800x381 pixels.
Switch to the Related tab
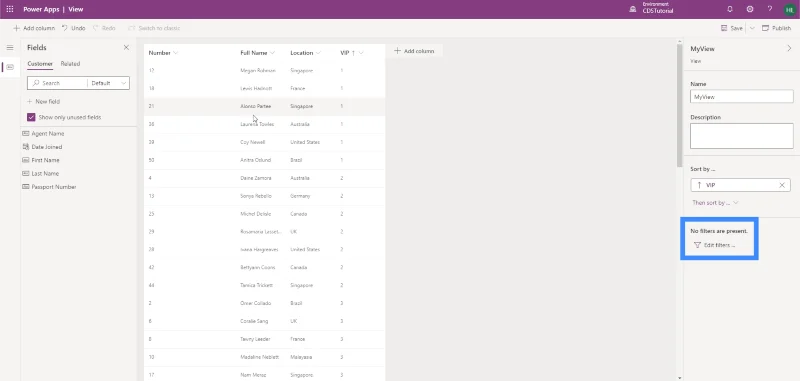(x=70, y=64)
